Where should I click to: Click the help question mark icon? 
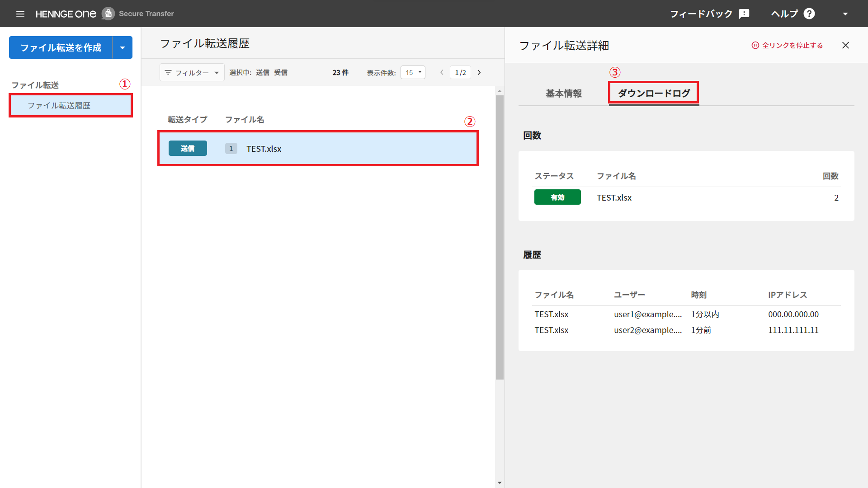(809, 14)
